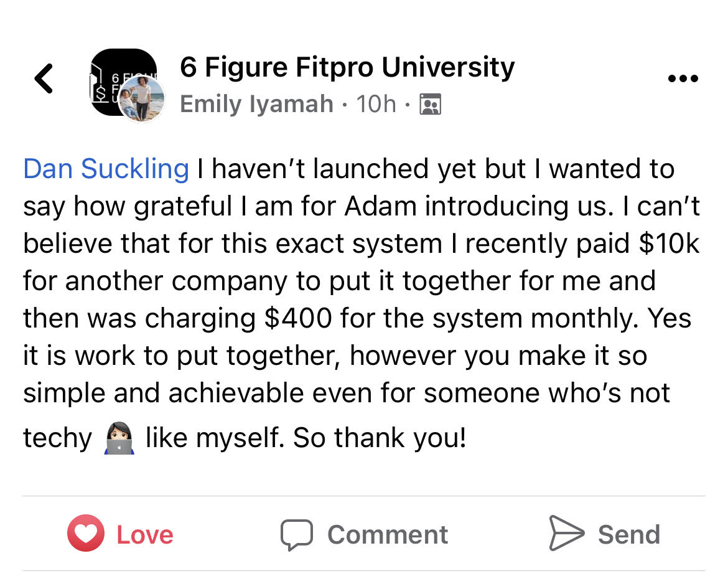Tap the 10h post timestamp
Viewport: 728px width, 576px height.
pyautogui.click(x=376, y=103)
